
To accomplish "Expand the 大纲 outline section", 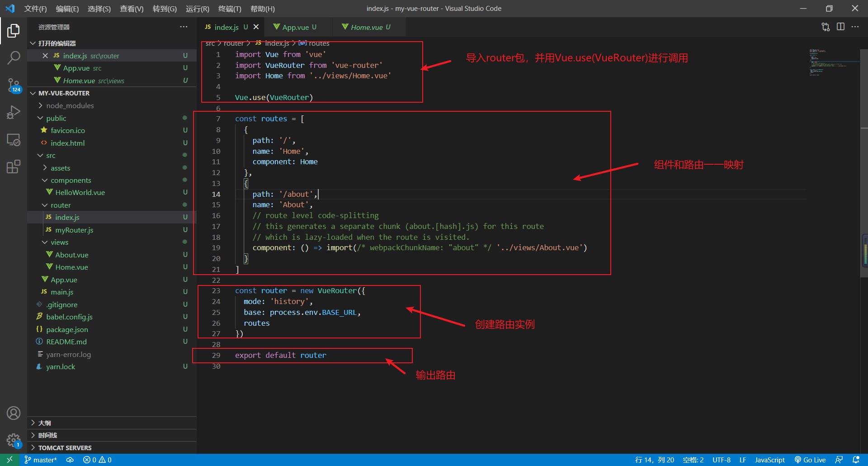I will click(112, 423).
